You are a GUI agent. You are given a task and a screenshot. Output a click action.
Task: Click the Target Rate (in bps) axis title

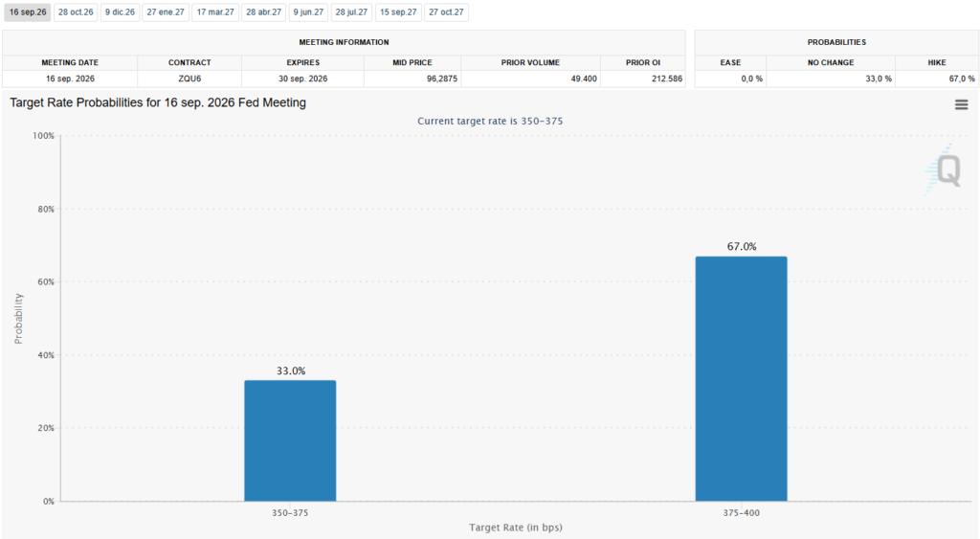(x=516, y=528)
